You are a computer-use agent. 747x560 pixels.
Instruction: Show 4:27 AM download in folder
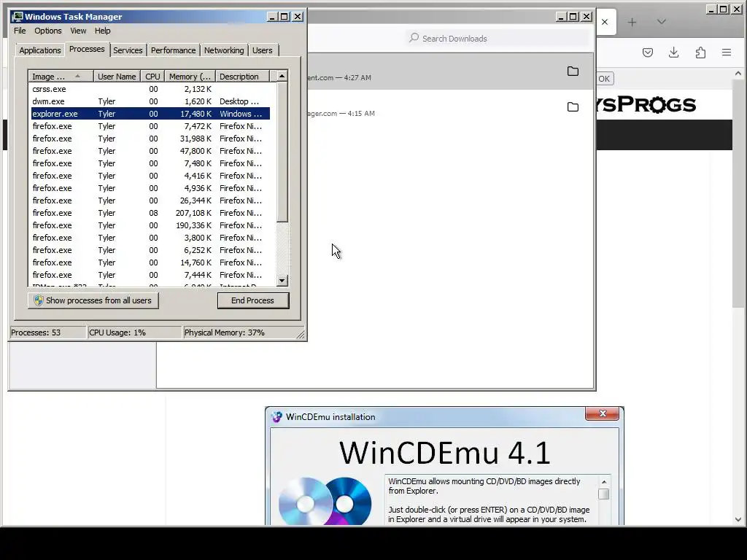pyautogui.click(x=573, y=71)
